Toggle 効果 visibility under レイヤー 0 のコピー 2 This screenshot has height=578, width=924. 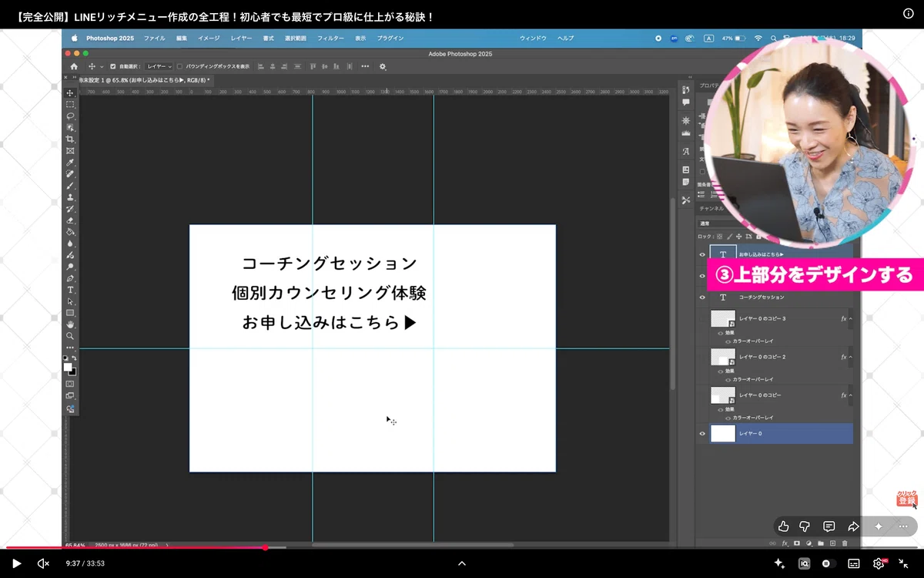(721, 371)
